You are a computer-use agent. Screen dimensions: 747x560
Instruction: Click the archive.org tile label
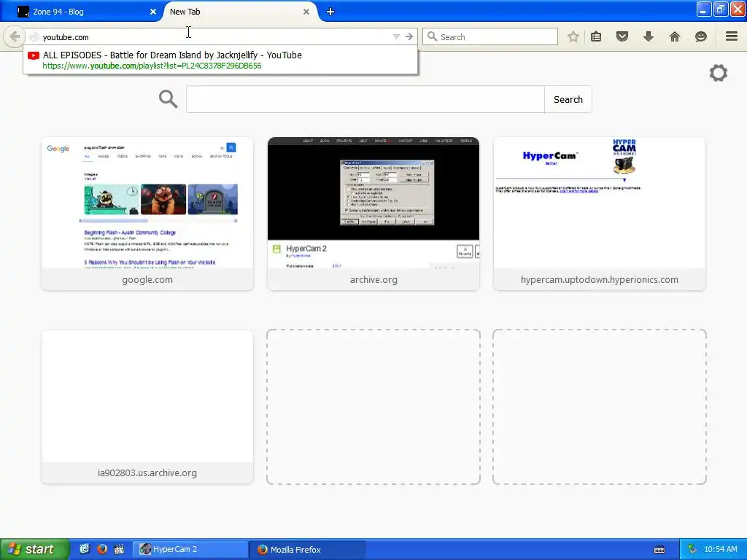point(373,279)
